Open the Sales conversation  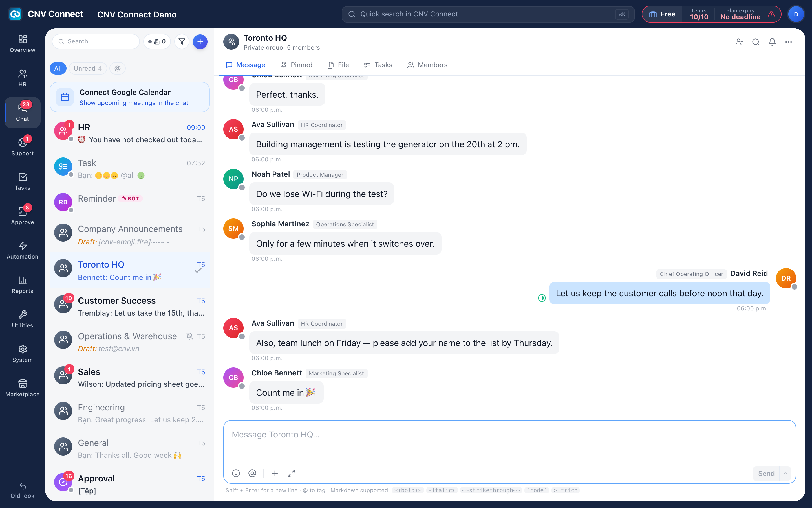(x=129, y=378)
